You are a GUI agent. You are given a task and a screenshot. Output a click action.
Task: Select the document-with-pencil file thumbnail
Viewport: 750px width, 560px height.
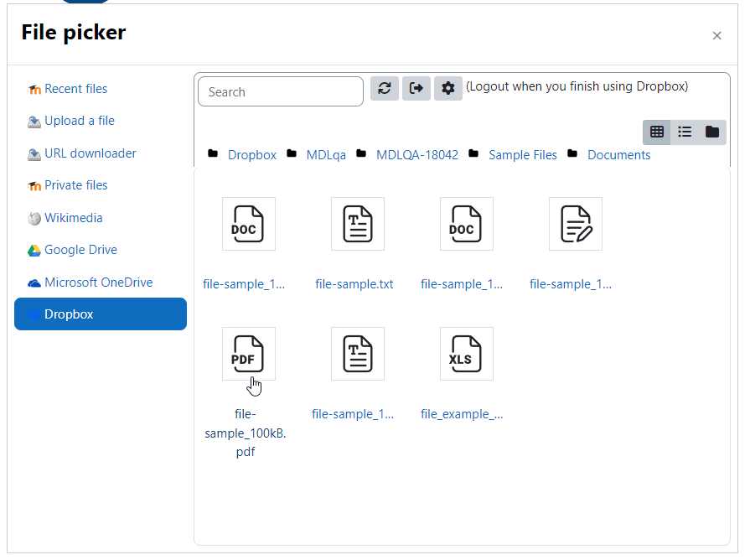(576, 224)
